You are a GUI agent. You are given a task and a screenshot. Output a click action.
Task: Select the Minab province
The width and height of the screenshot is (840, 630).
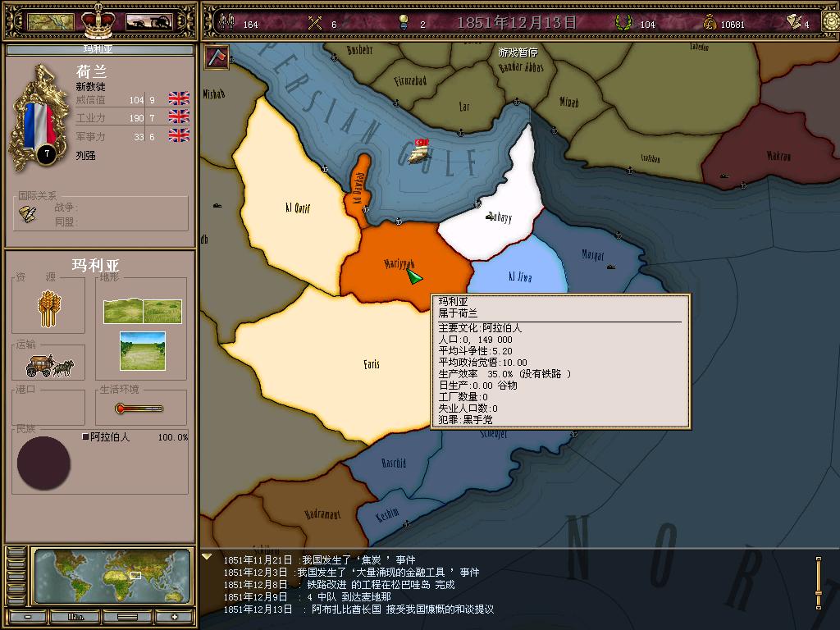[568, 102]
